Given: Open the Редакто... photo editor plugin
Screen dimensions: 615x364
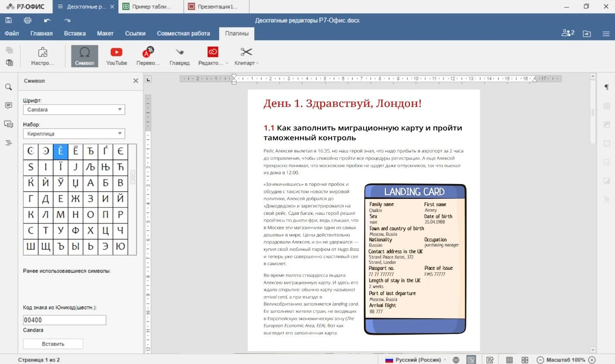Looking at the screenshot, I should point(211,56).
